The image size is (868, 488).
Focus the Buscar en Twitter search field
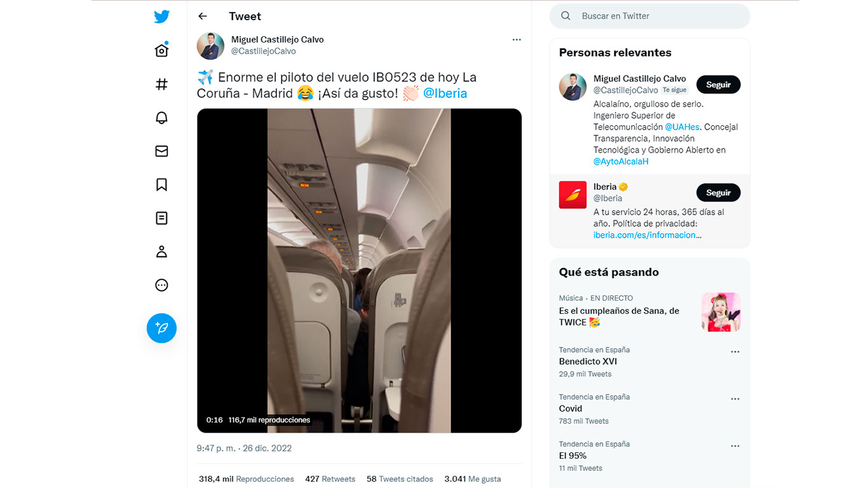pyautogui.click(x=650, y=16)
